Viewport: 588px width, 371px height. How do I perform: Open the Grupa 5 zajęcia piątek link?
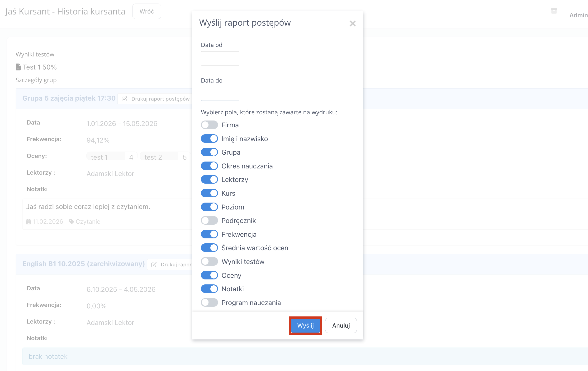pos(69,98)
